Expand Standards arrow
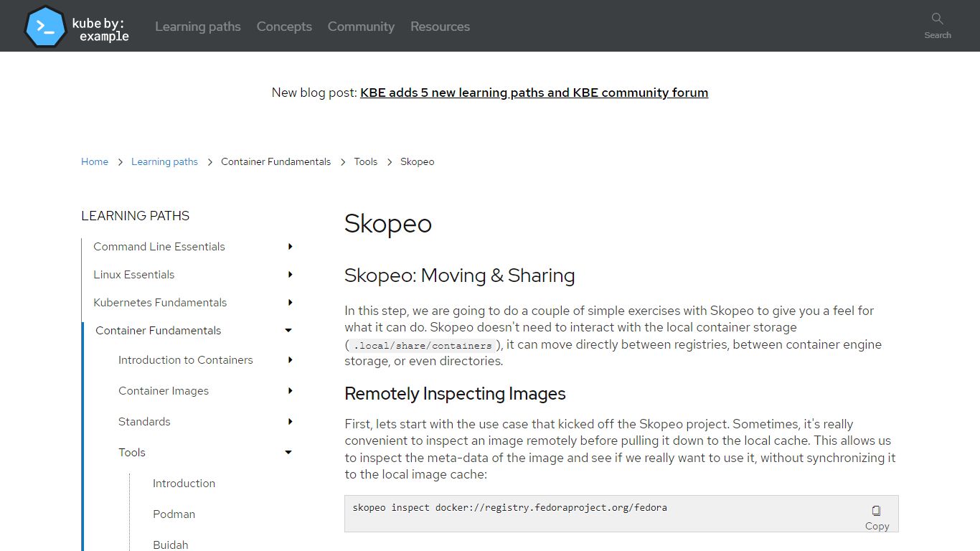 290,422
